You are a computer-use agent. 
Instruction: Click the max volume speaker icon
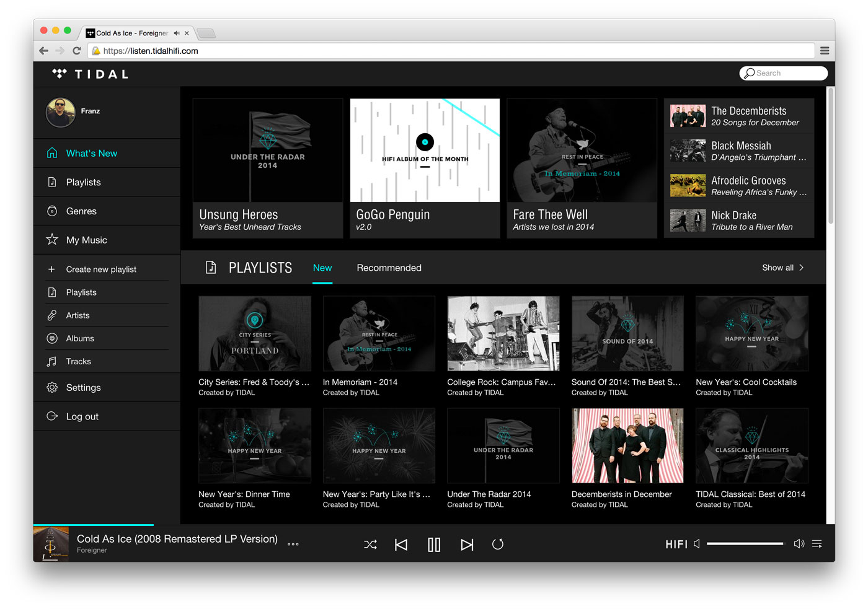point(799,544)
